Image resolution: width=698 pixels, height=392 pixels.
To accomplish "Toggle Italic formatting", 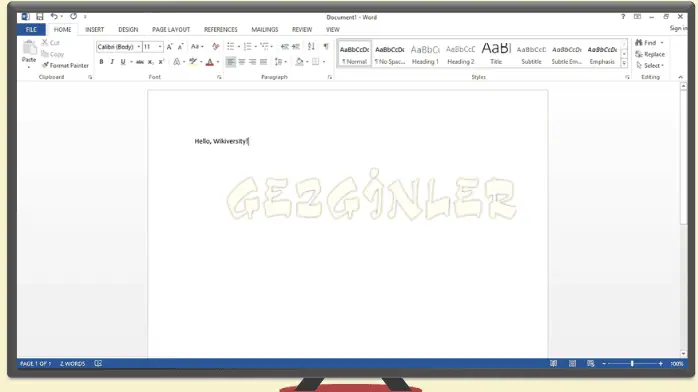I will coord(112,62).
